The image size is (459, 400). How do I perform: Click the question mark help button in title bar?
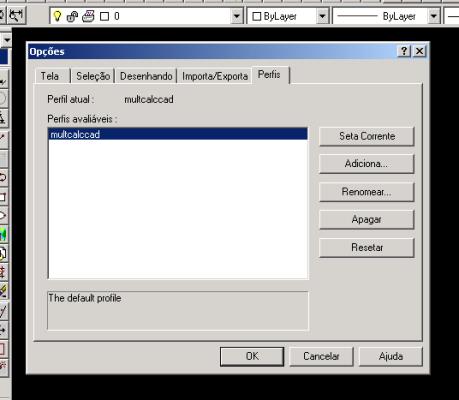[404, 51]
